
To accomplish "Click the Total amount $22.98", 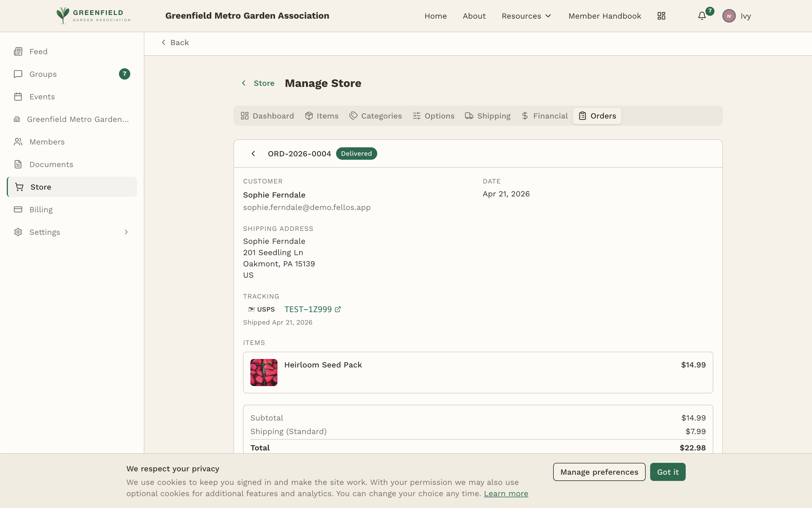I will [692, 448].
